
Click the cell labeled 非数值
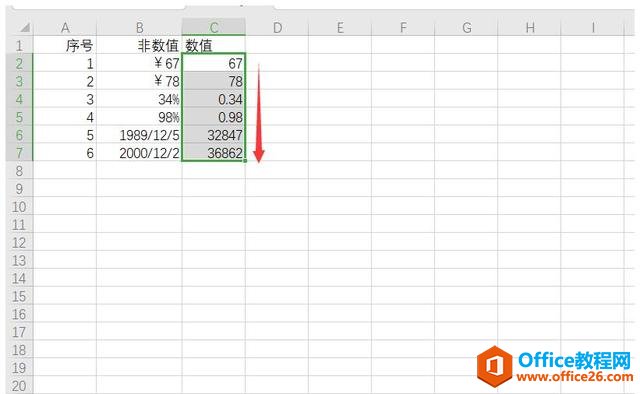139,45
